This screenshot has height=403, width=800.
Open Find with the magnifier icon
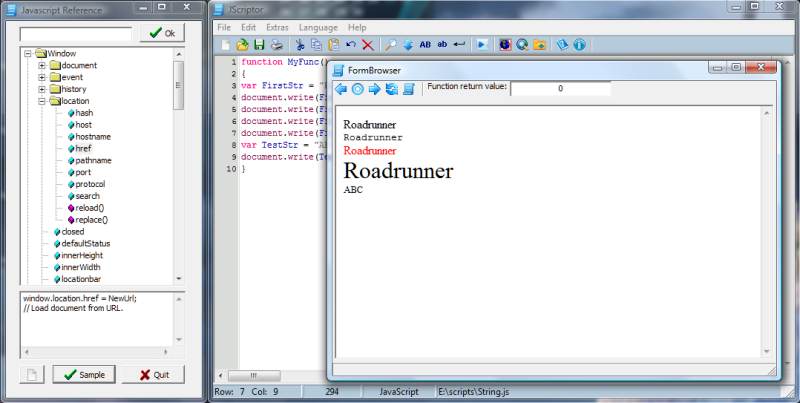click(390, 45)
